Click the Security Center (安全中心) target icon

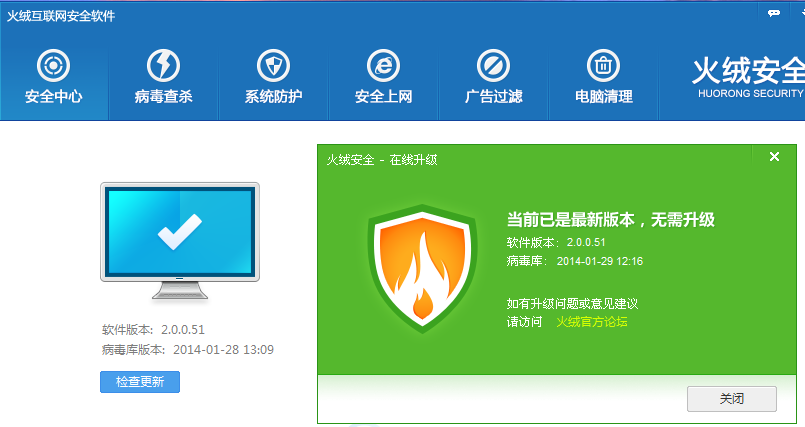(53, 66)
